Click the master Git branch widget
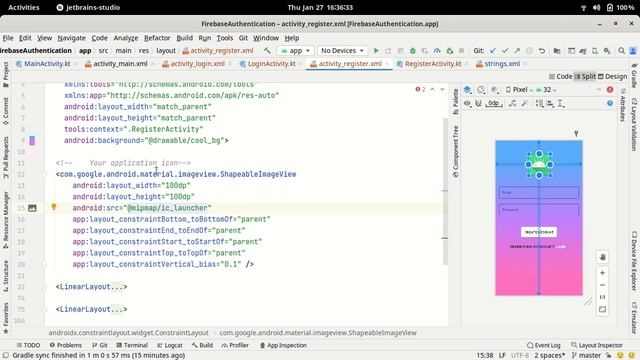The image size is (640, 360). [x=586, y=356]
